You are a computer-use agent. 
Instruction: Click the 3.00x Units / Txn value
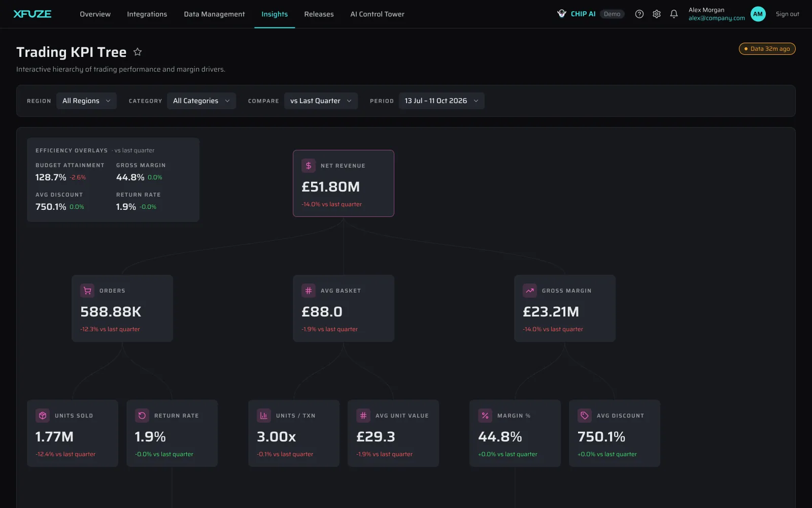tap(276, 436)
